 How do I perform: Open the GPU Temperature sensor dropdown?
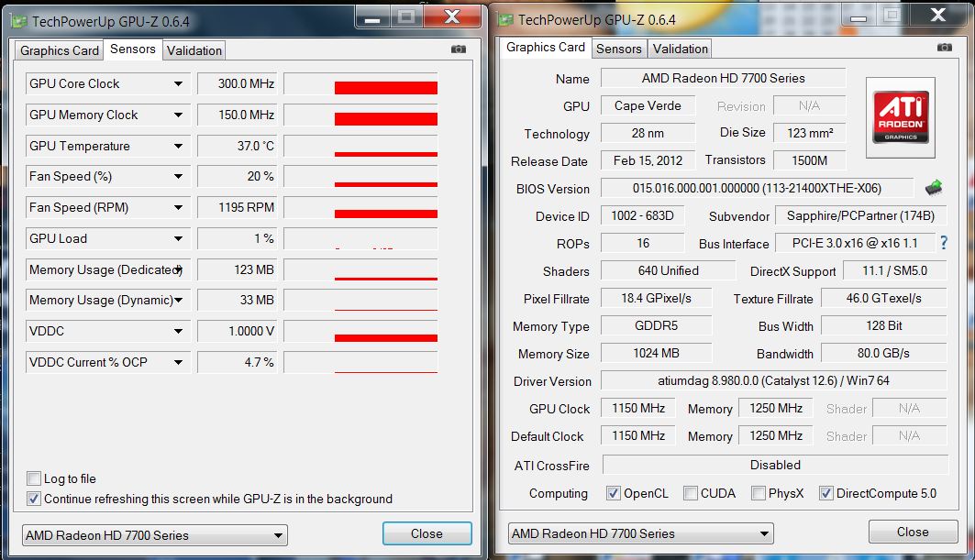click(x=179, y=146)
